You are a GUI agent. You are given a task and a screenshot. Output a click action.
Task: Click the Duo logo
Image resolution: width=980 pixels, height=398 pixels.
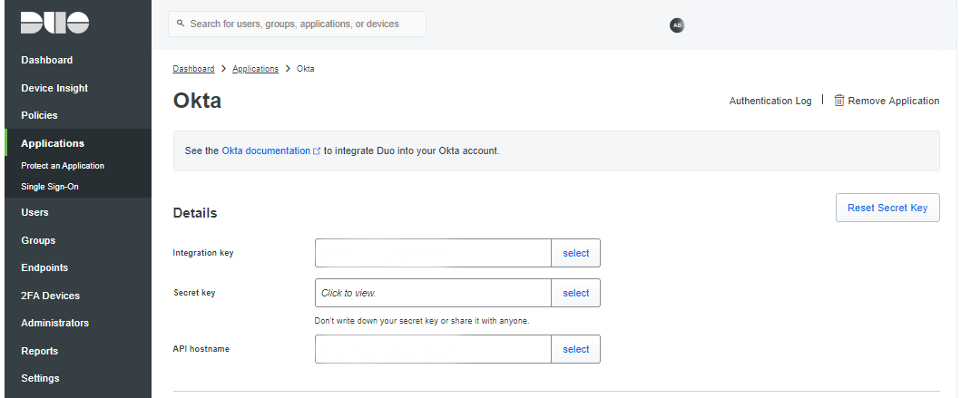[x=54, y=24]
